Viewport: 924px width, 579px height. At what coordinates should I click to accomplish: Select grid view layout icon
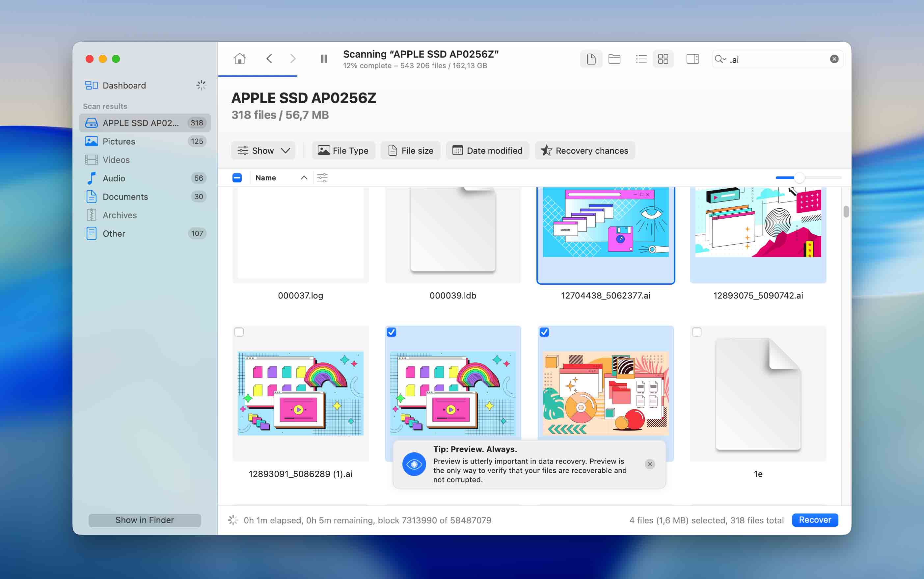click(663, 59)
